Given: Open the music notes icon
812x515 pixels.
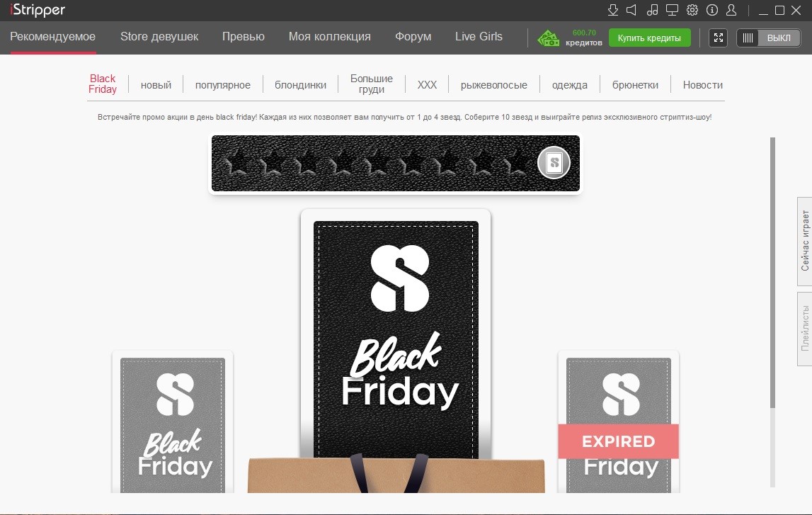Looking at the screenshot, I should click(x=653, y=10).
